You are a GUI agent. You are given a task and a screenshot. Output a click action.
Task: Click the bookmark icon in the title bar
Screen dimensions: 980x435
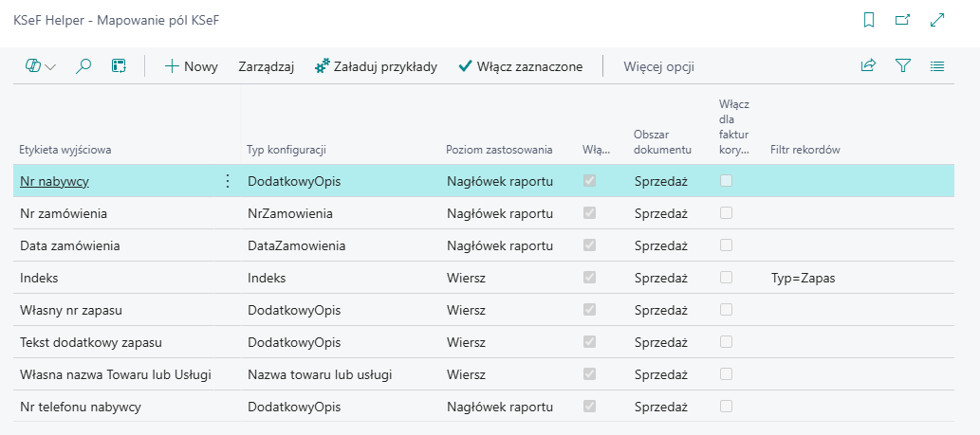pos(868,20)
